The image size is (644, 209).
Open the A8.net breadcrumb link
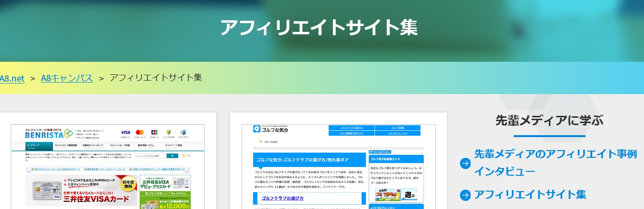coord(12,78)
